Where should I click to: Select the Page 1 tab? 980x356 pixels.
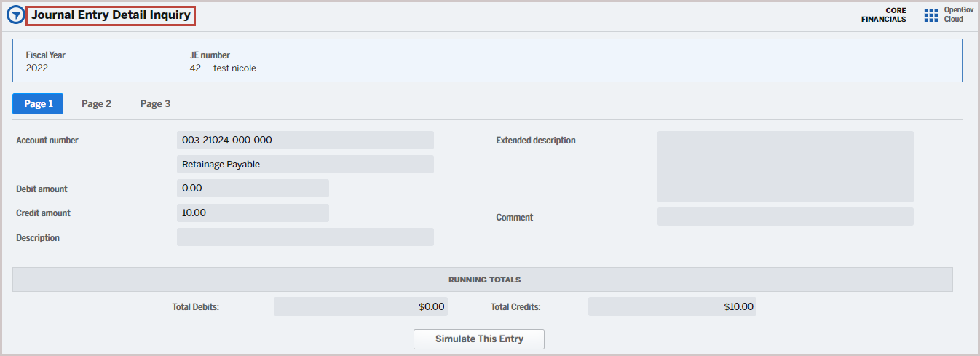click(x=38, y=104)
